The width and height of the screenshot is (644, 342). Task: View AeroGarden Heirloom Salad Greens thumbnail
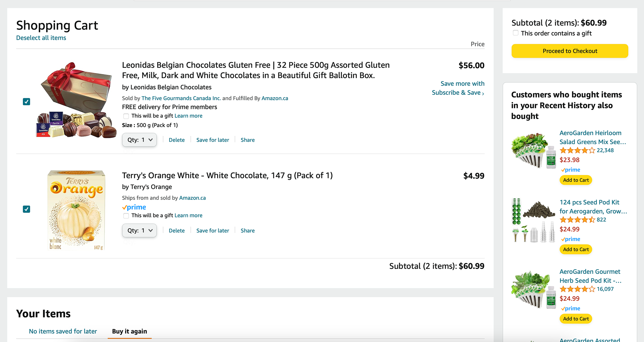pos(533,150)
